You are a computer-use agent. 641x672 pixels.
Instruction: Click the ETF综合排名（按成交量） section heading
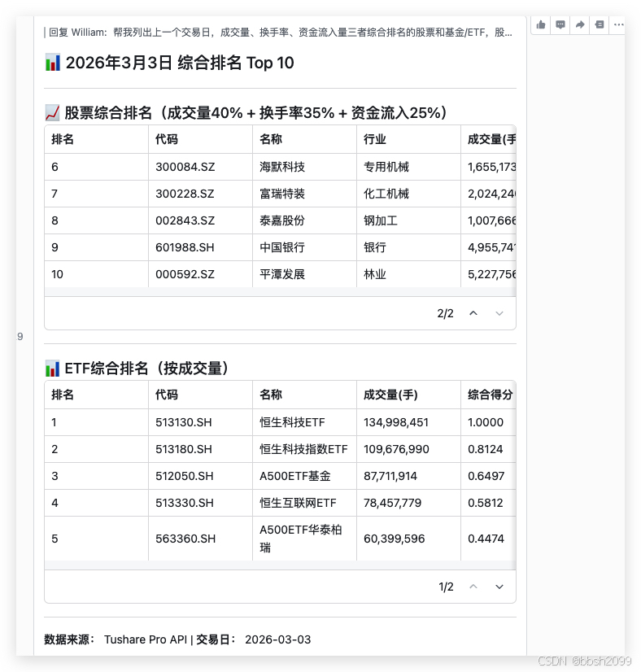click(x=146, y=369)
